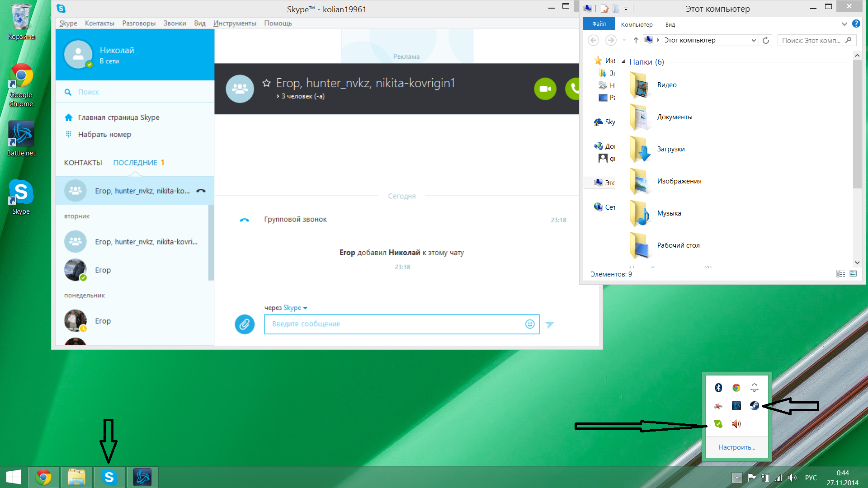
Task: Toggle hidden tray icons arrow on taskbar
Action: click(x=737, y=478)
